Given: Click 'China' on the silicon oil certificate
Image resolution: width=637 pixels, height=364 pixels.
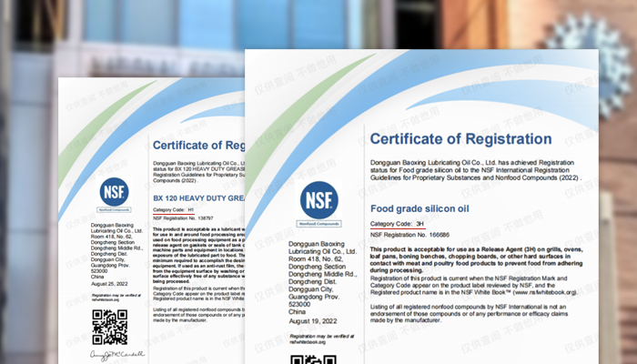Looking at the screenshot, I should click(x=297, y=312).
